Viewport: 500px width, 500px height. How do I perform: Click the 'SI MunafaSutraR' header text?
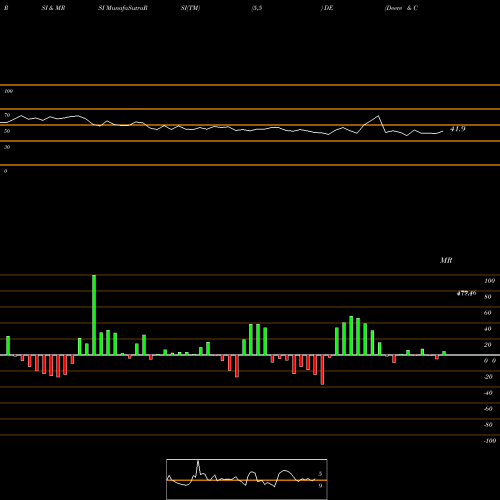tap(123, 8)
